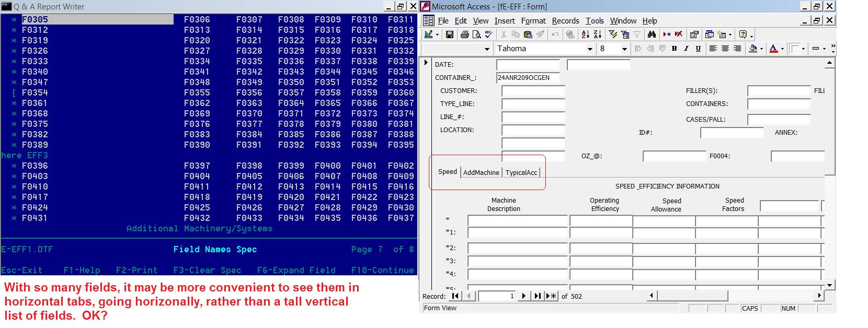Toggle Center alignment for text
868x328 pixels.
click(725, 49)
